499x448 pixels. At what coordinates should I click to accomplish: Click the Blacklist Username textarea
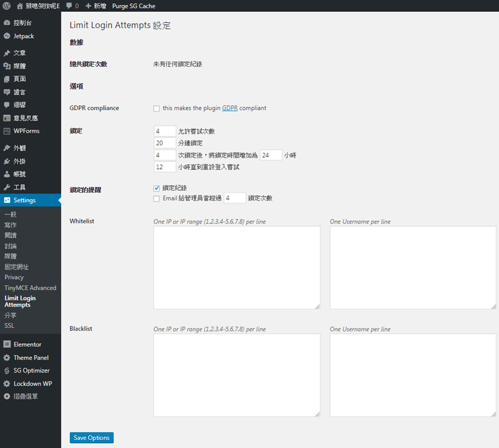[413, 375]
